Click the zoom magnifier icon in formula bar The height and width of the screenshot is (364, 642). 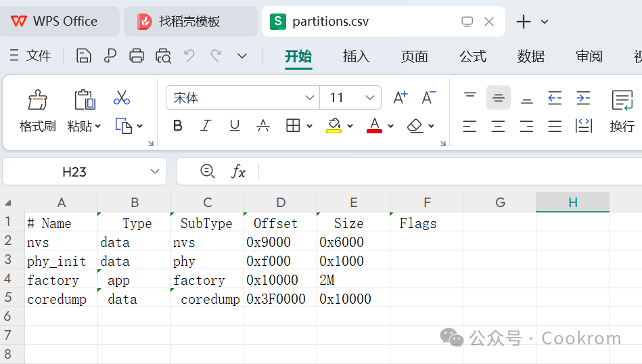pos(208,171)
